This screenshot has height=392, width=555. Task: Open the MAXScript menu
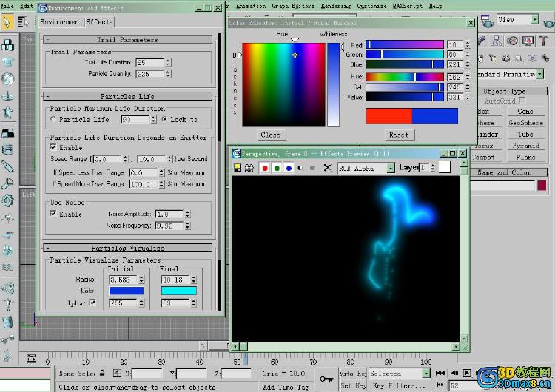[408, 6]
